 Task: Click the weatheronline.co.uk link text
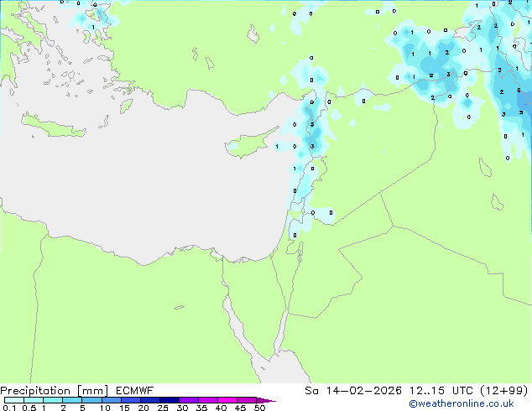(462, 403)
